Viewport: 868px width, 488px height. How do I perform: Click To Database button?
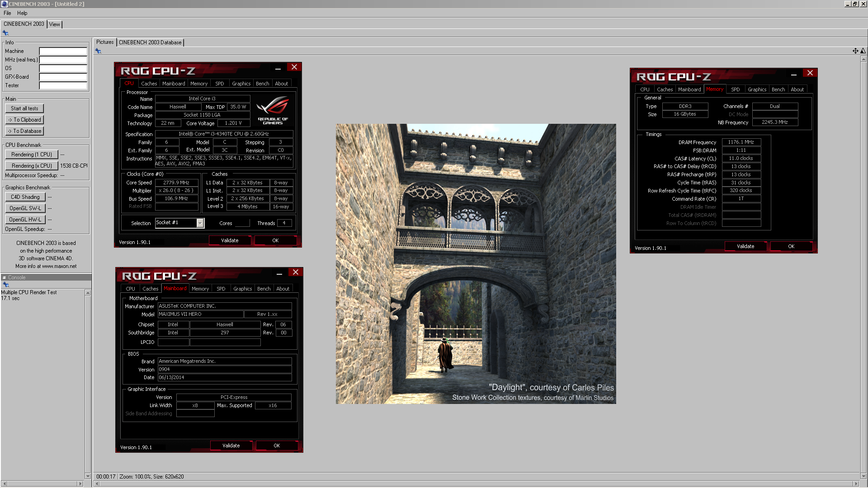point(24,131)
